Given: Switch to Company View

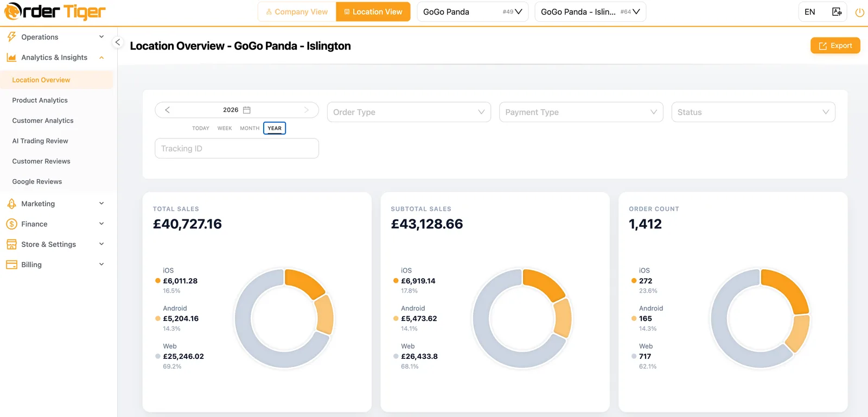Looking at the screenshot, I should (x=297, y=12).
